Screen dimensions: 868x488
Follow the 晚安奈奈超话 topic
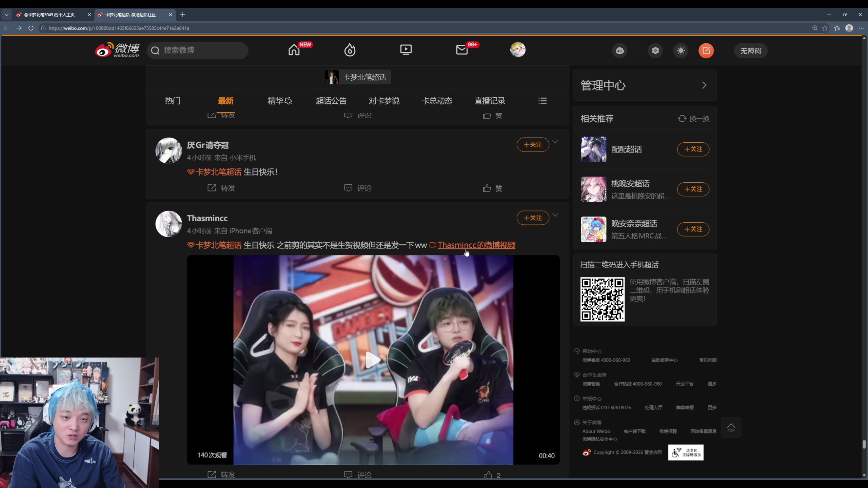coord(693,229)
